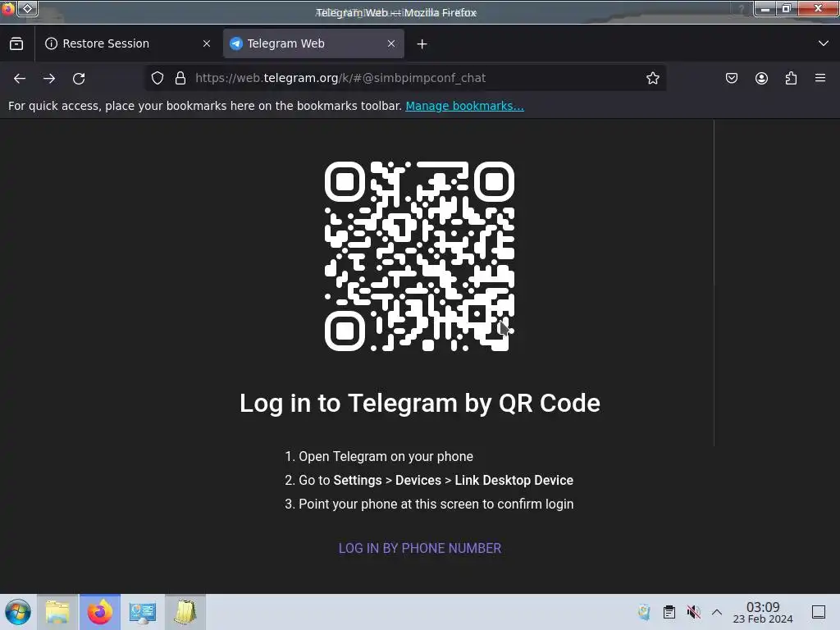Select the Telegram Web tab
The image size is (840, 630).
[313, 43]
